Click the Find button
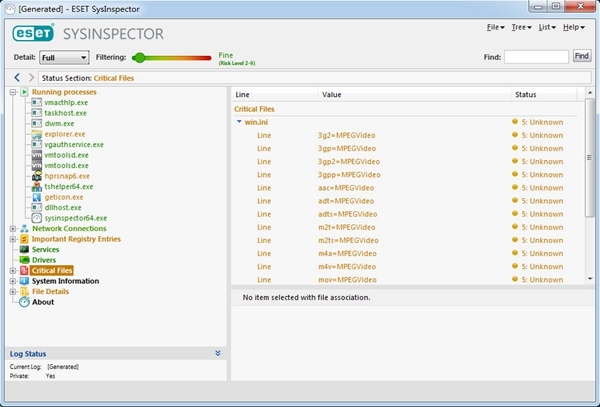Screen dimensions: 600x407 (x=582, y=56)
